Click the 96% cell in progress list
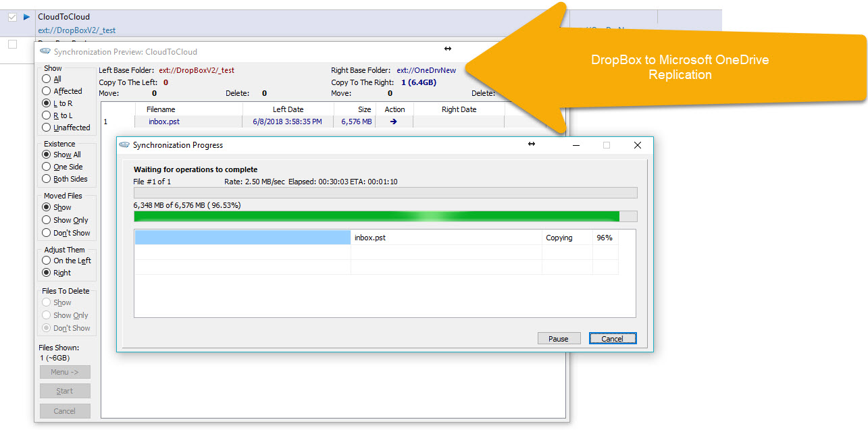The width and height of the screenshot is (868, 430). (x=605, y=238)
